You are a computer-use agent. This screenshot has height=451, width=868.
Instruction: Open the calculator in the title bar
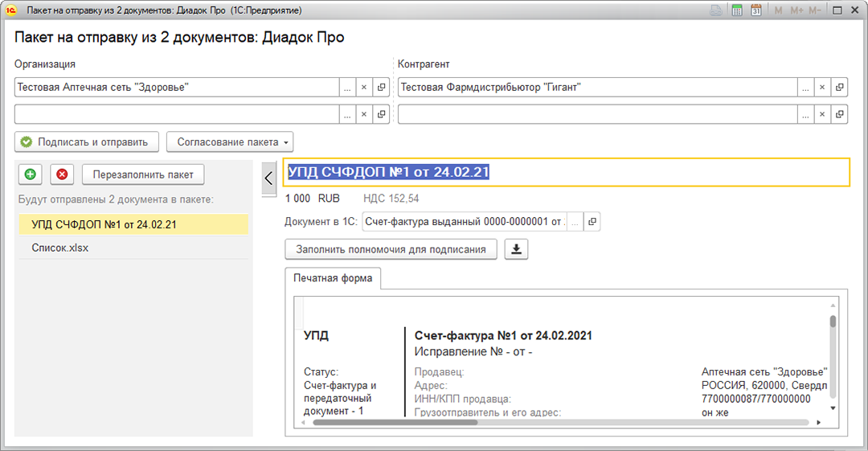[x=737, y=10]
